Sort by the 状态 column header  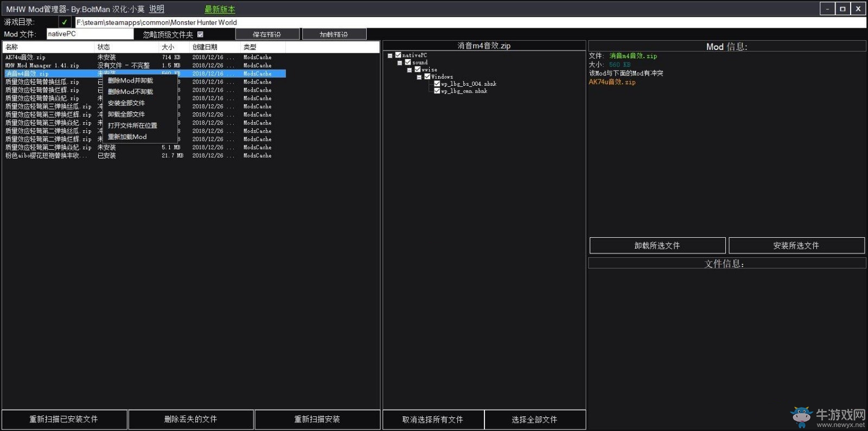(x=127, y=47)
